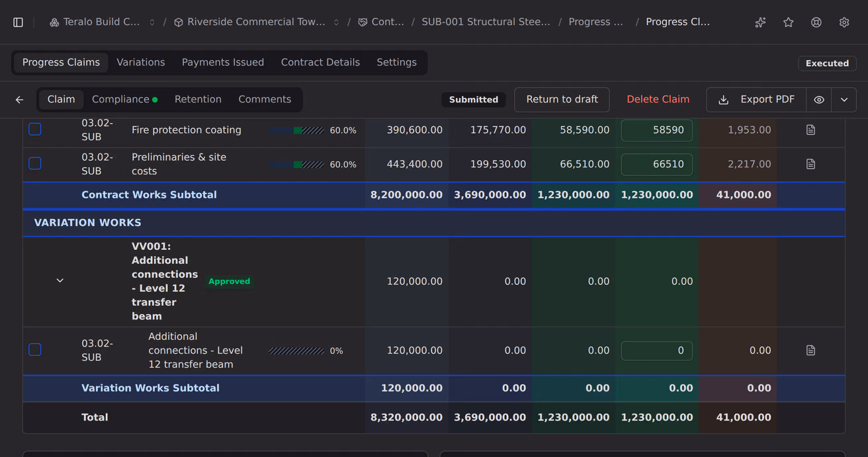Viewport: 868px width, 457px height.
Task: Toggle the sidebar panel icon
Action: [19, 22]
